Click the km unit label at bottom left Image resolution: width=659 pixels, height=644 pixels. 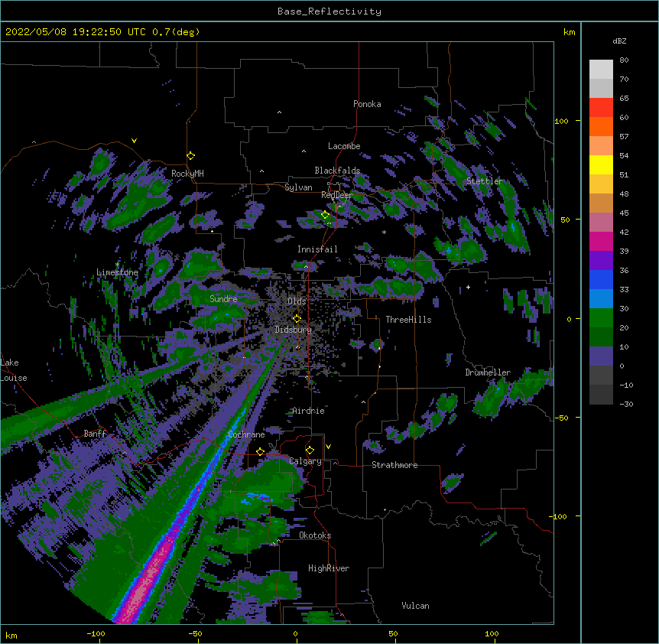[11, 635]
